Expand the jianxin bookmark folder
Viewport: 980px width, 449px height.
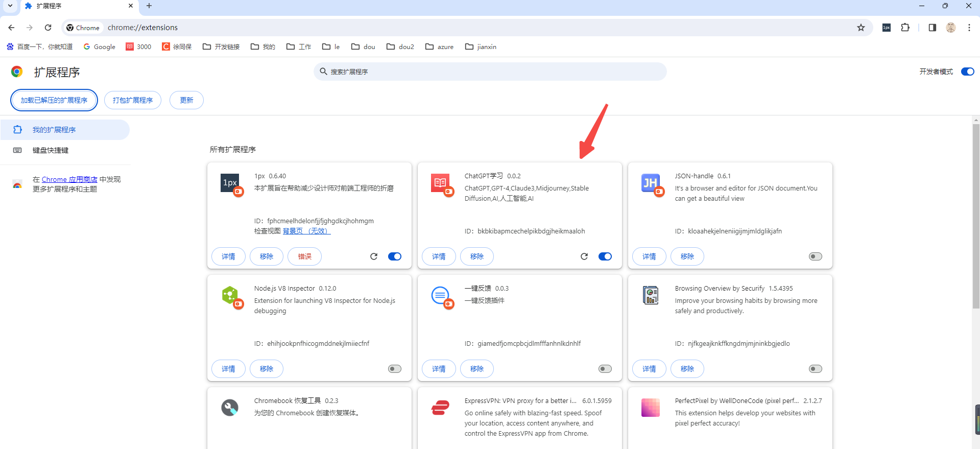481,46
